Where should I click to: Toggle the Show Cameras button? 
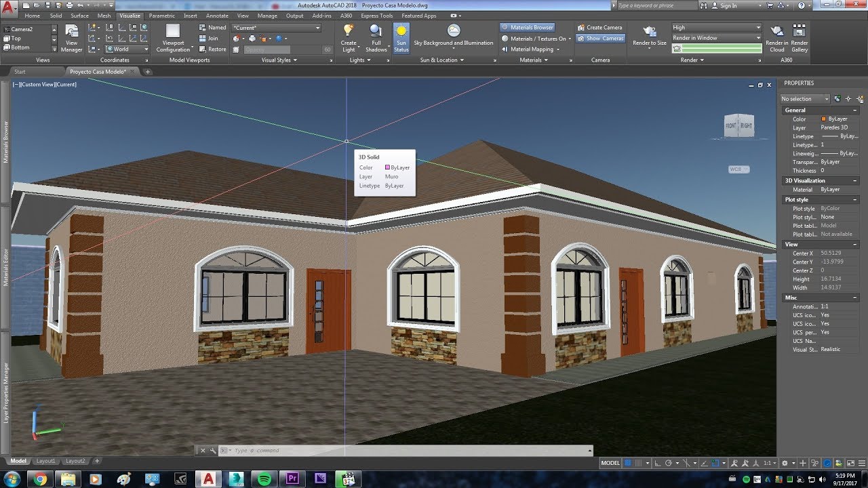[x=600, y=39]
